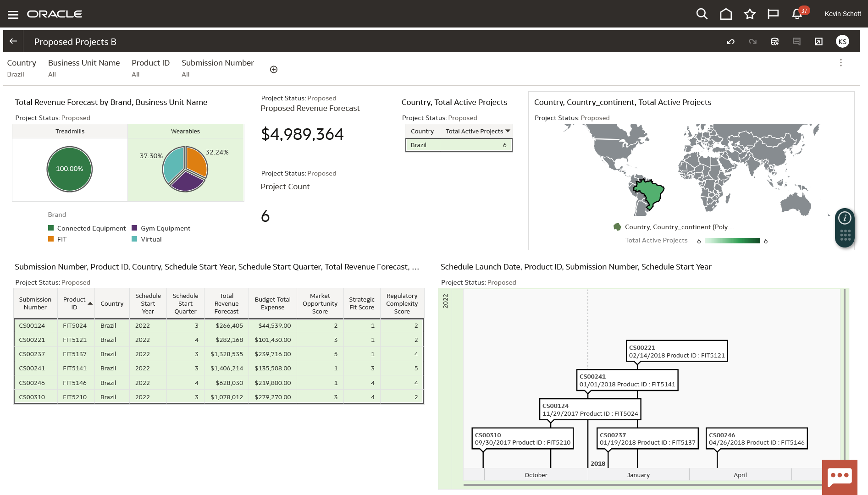This screenshot has height=495, width=868.
Task: Click the undo icon
Action: pyautogui.click(x=730, y=41)
